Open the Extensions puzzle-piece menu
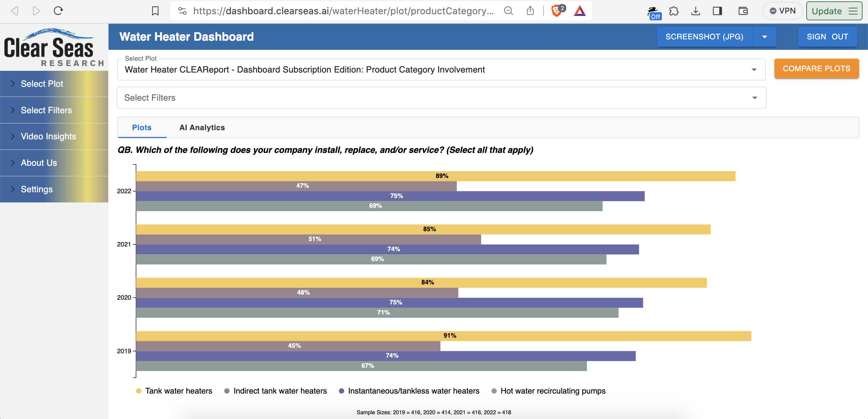The height and width of the screenshot is (419, 868). point(674,11)
